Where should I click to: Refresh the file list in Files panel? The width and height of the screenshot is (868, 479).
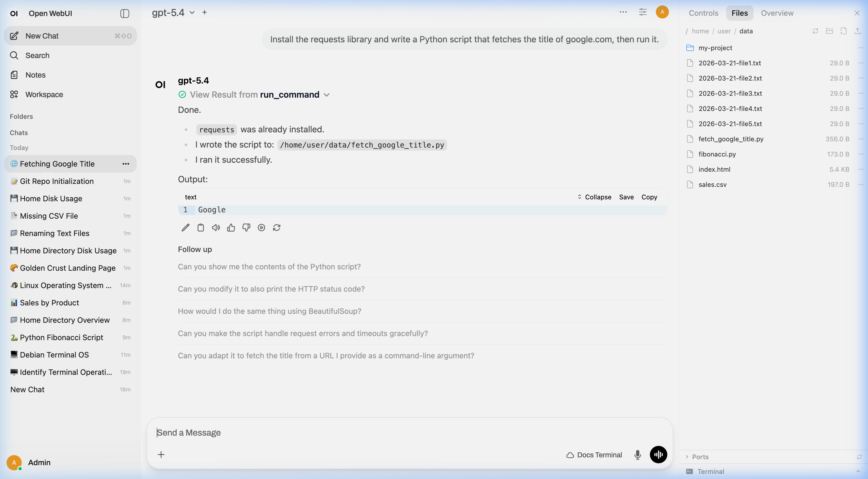815,31
